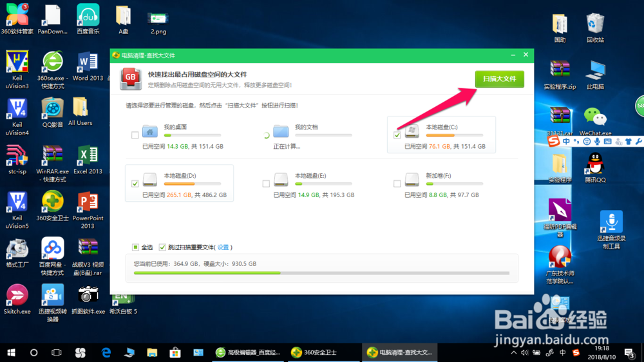Click the red GB disk icon

(x=131, y=79)
